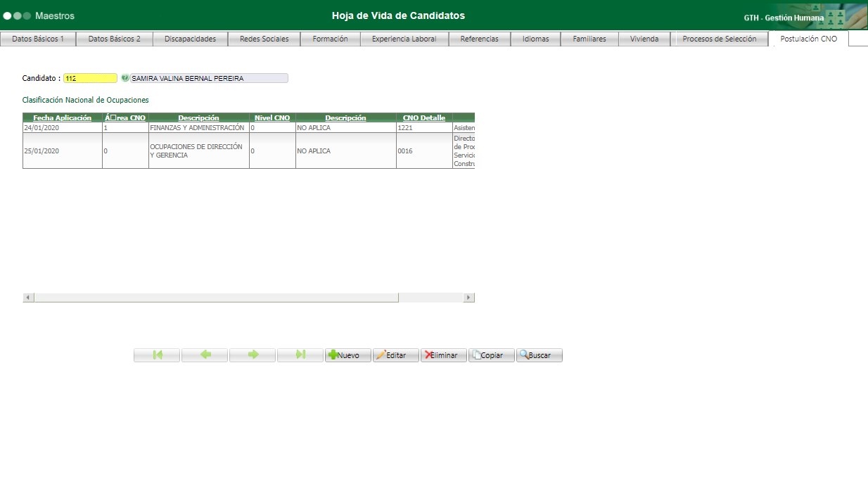The image size is (868, 491).
Task: Click the Maestros three-dot menu icon
Action: pos(17,15)
